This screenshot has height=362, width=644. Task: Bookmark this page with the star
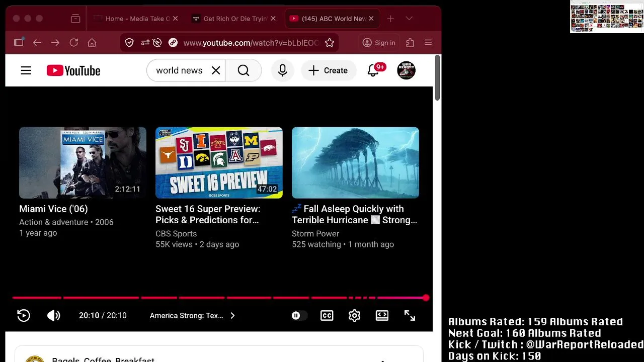tap(330, 43)
